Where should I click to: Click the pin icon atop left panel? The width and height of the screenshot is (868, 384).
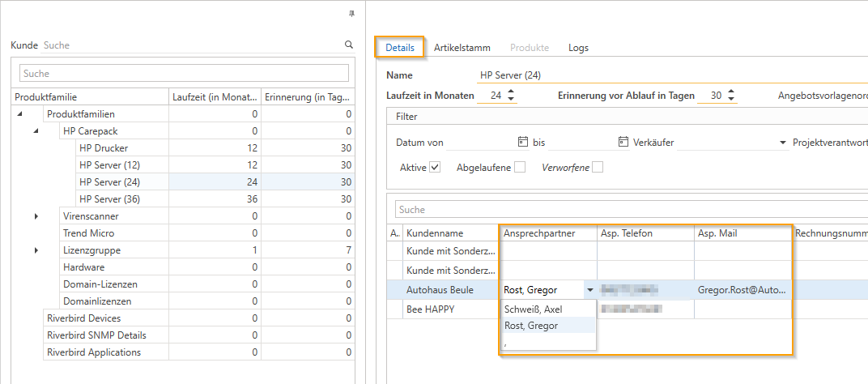pos(351,14)
